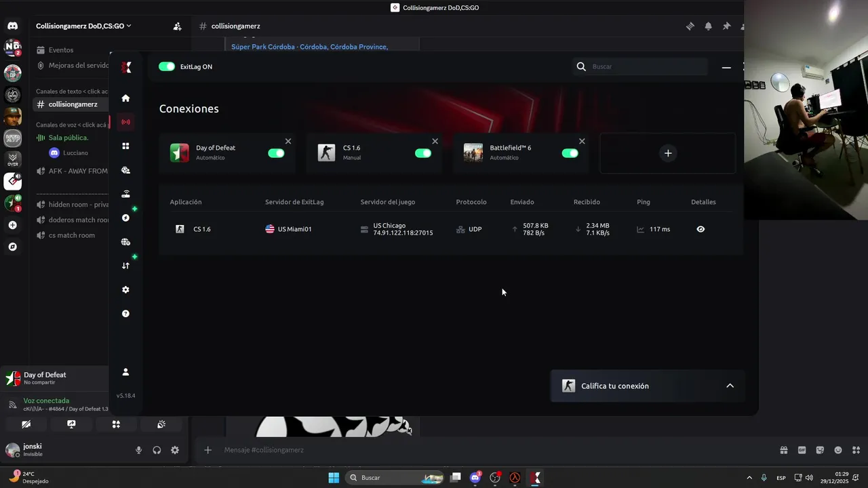The height and width of the screenshot is (488, 868).
Task: Open Discord sticker picker
Action: pos(820,450)
